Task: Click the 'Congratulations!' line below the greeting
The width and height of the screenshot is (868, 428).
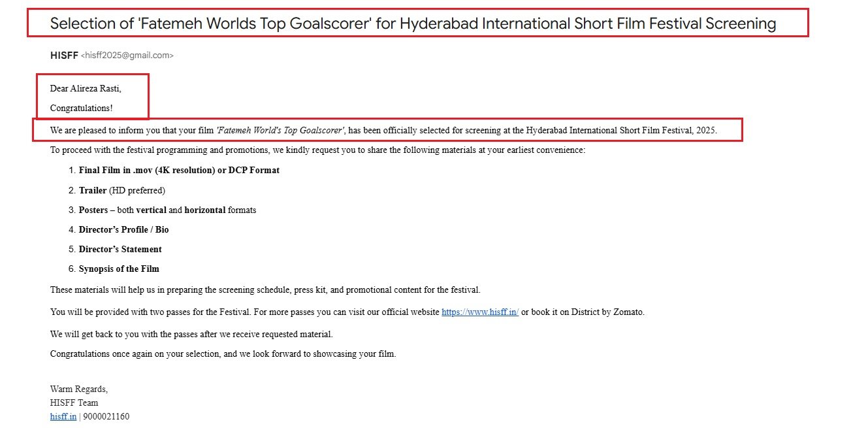Action: click(81, 108)
